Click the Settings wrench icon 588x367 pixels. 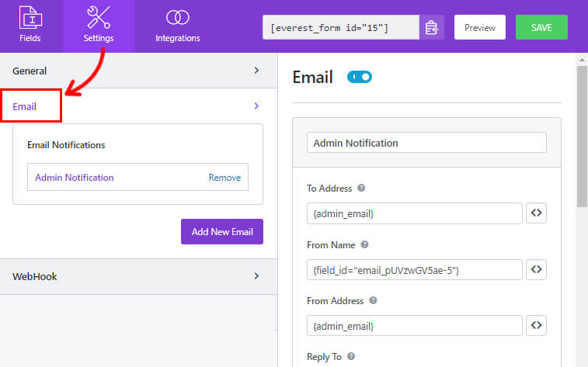coord(99,17)
